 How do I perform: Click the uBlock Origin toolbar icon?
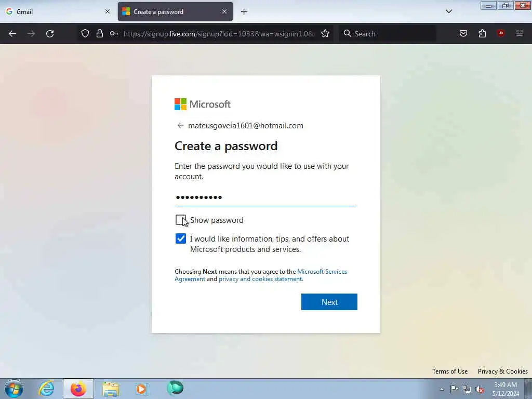pyautogui.click(x=500, y=33)
